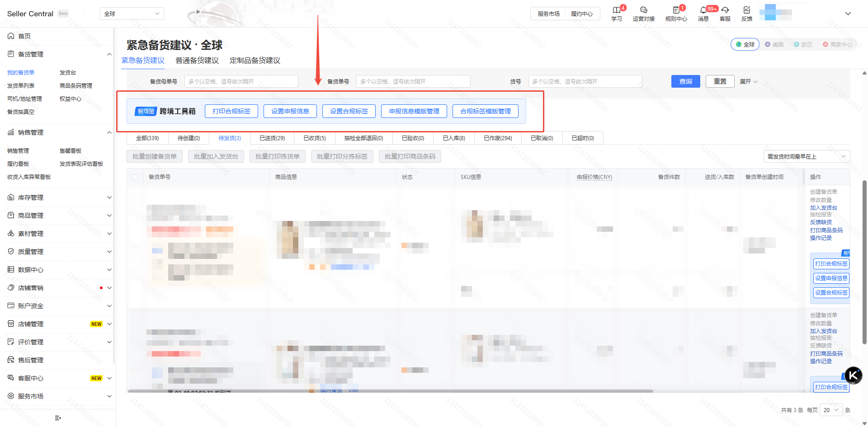The image size is (868, 427).
Task: Click 申报信息模版管理 button
Action: (x=414, y=111)
